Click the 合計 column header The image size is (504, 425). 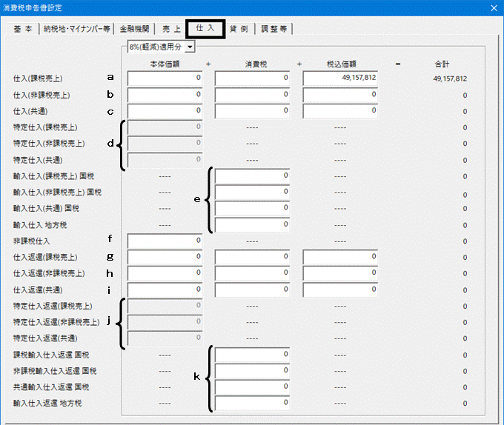[x=442, y=64]
